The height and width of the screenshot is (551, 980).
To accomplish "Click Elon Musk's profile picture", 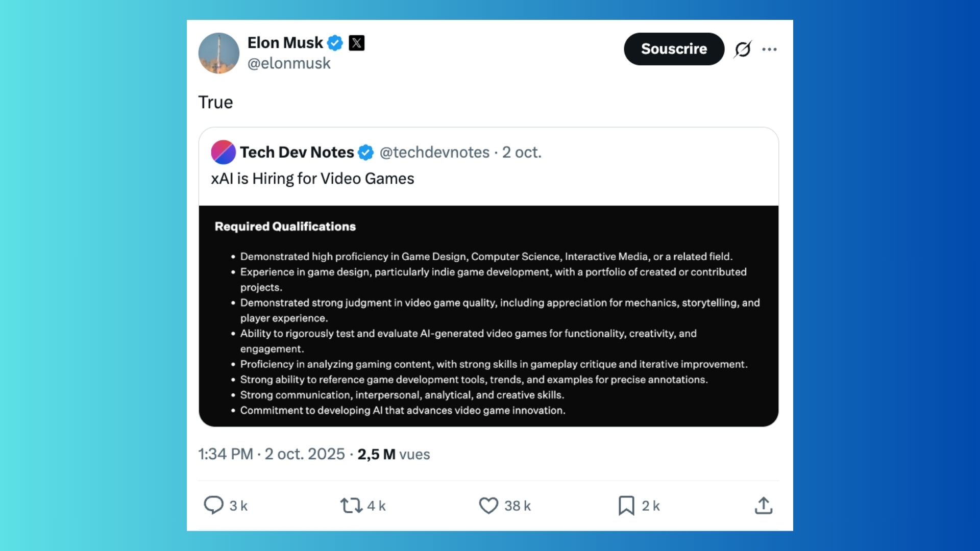I will tap(218, 53).
